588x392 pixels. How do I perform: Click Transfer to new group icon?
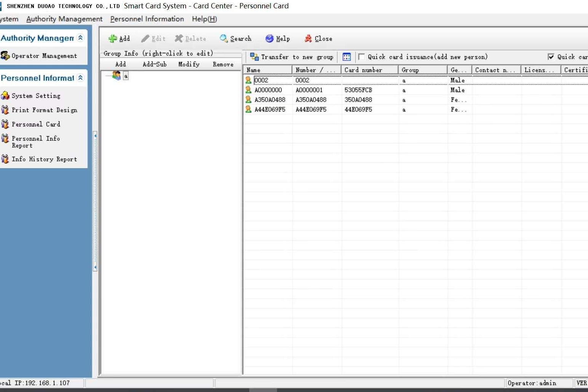254,57
